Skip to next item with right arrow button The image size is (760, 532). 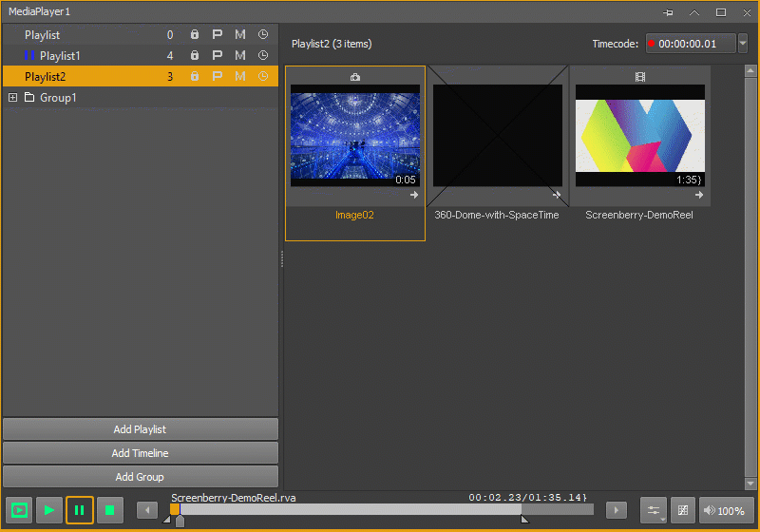(616, 510)
